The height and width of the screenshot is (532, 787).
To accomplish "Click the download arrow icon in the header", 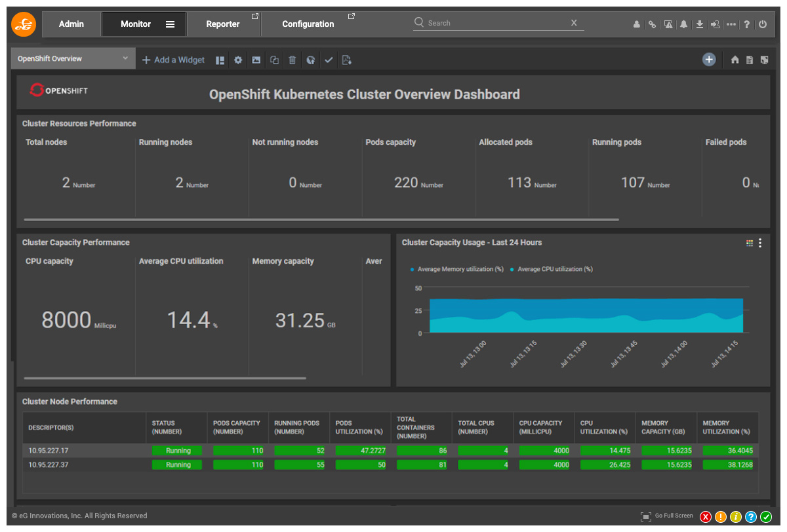I will [x=700, y=24].
